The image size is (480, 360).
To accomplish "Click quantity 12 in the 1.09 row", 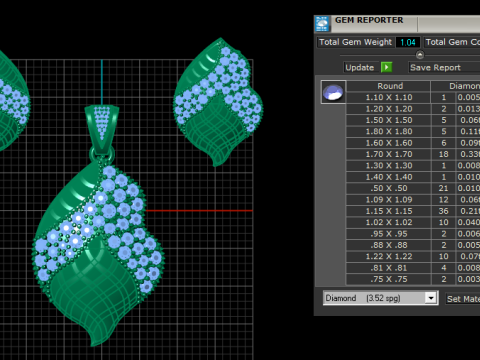I will click(x=443, y=199).
